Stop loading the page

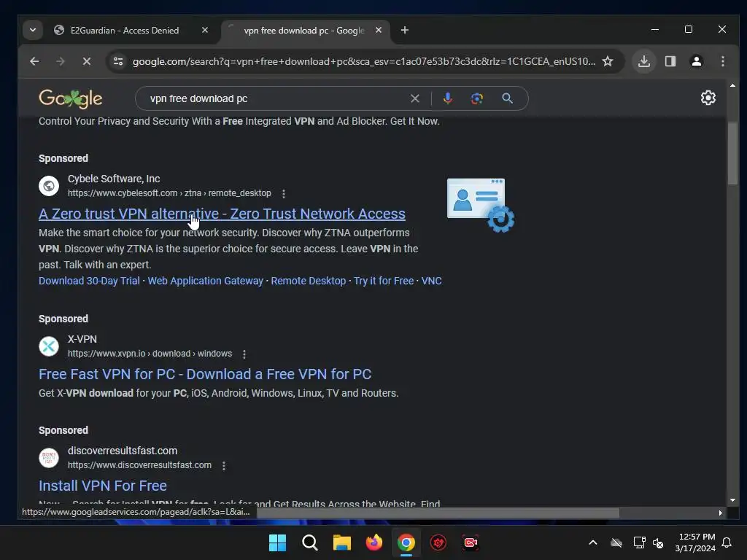86,61
